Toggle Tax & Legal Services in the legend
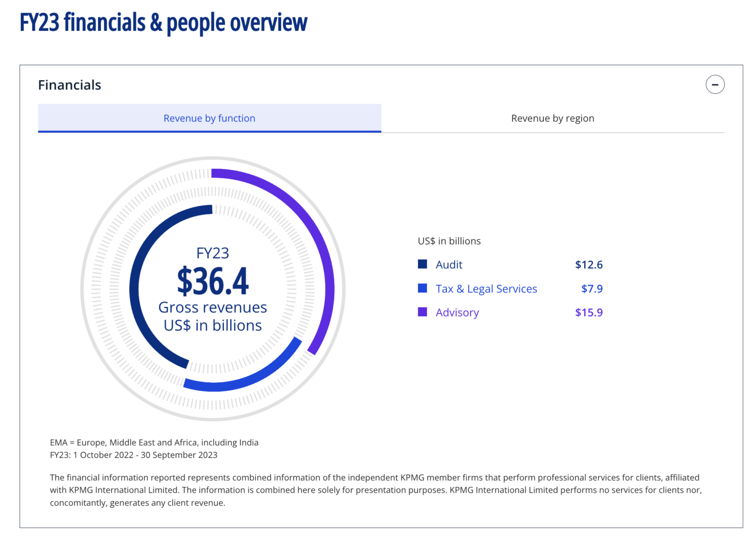Viewport: 756px width, 537px height. tap(486, 288)
